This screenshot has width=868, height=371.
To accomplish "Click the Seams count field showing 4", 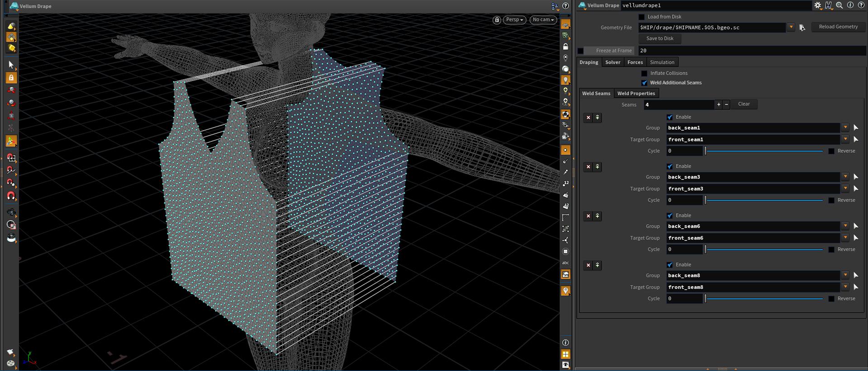I will pos(679,105).
